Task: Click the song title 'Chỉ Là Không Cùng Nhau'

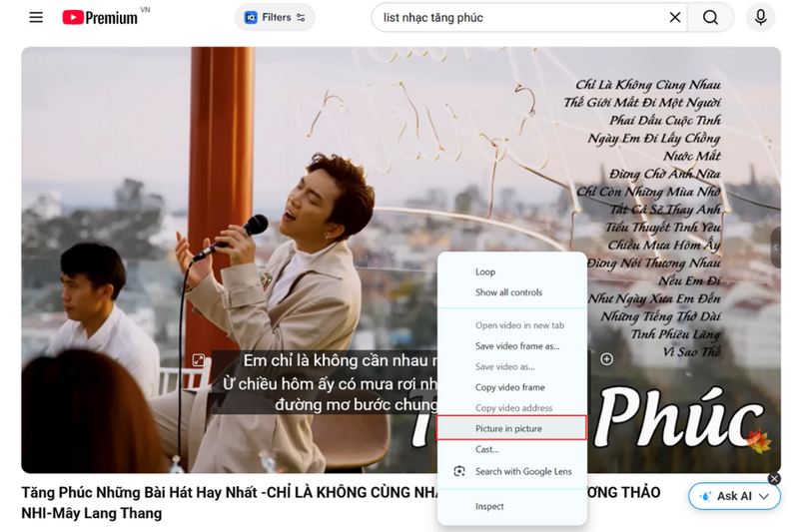Action: coord(648,84)
